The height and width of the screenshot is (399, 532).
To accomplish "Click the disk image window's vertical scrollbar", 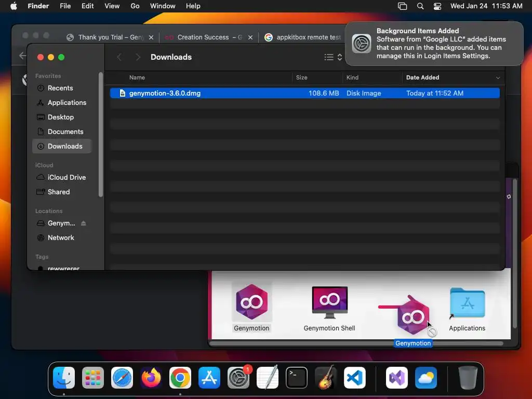I will click(515, 254).
